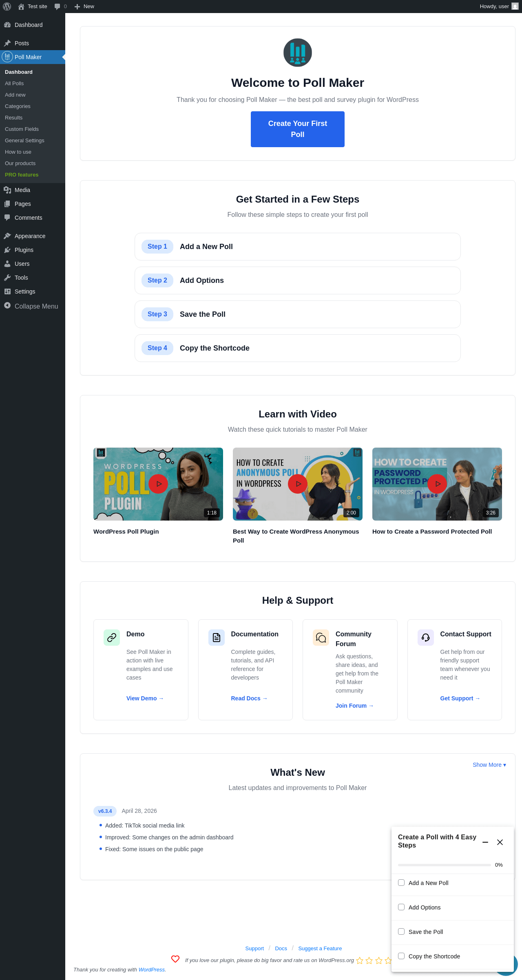
Task: Click the "WordPress Poll Plugin" video title
Action: [x=126, y=532]
